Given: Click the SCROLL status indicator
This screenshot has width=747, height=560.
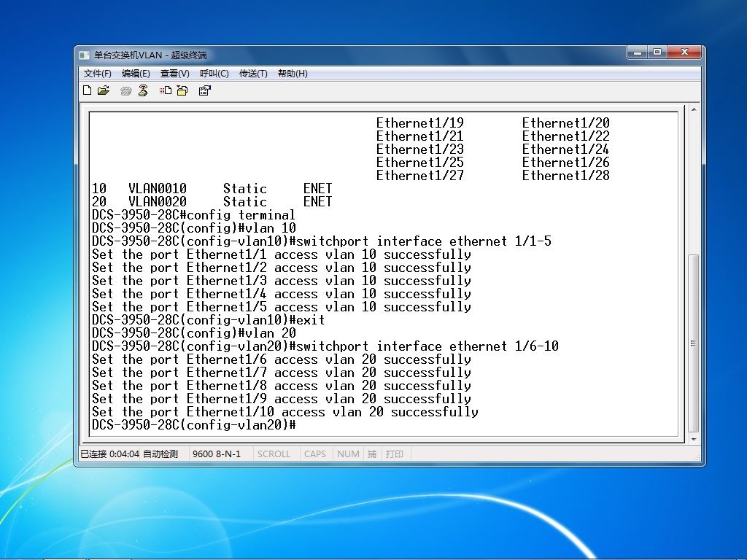Looking at the screenshot, I should pyautogui.click(x=274, y=454).
